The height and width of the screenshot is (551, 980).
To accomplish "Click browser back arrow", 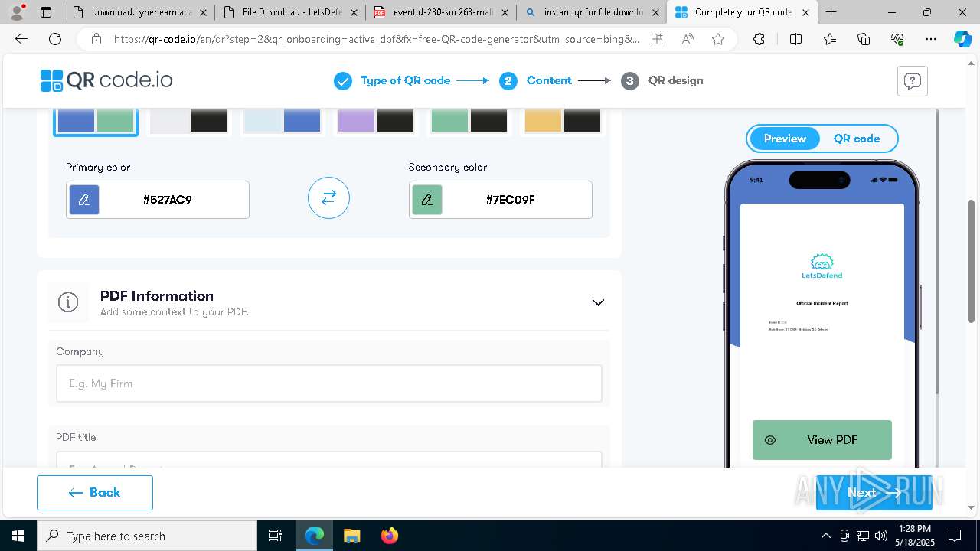I will click(x=21, y=39).
